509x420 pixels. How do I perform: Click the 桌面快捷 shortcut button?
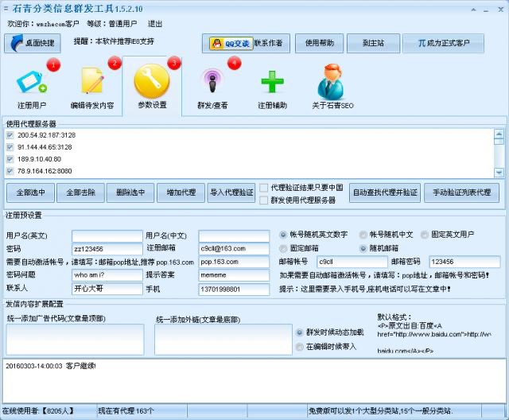click(x=33, y=43)
